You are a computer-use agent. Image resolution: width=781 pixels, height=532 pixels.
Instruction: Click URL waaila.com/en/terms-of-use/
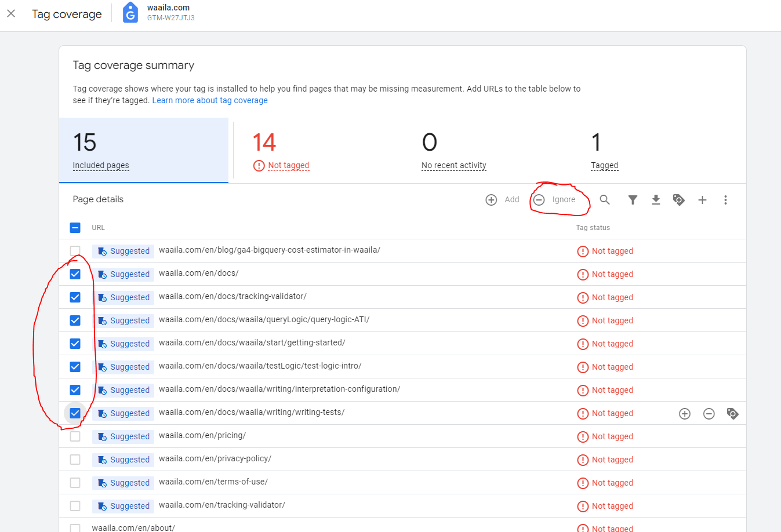click(x=213, y=482)
